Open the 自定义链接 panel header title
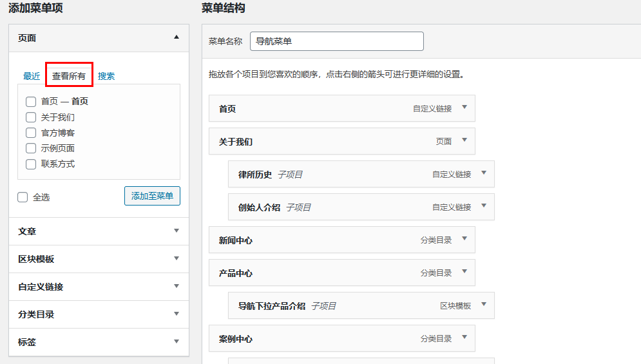Image resolution: width=641 pixels, height=364 pixels. (41, 287)
